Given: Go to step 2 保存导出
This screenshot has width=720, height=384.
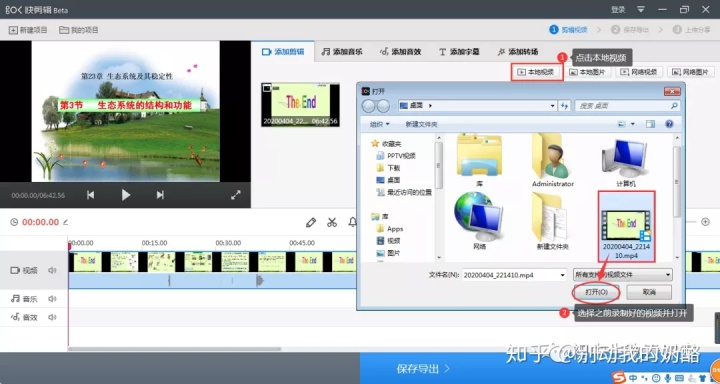Looking at the screenshot, I should 630,30.
